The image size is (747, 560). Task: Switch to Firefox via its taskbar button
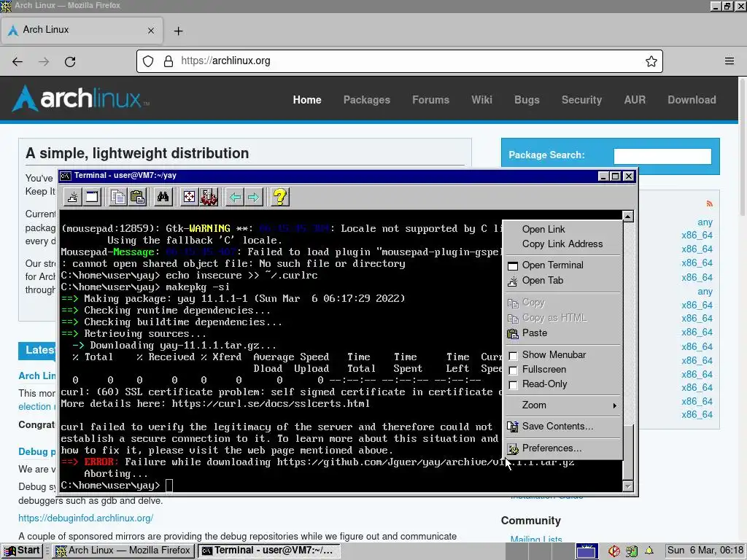click(123, 551)
